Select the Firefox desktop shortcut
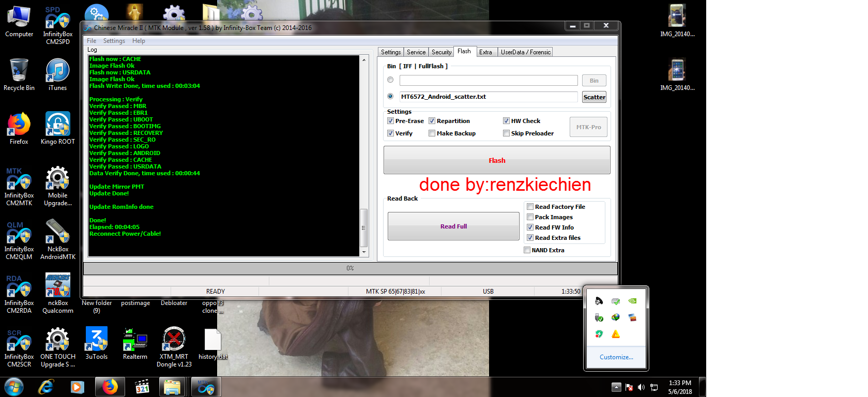This screenshot has height=397, width=868. point(19,129)
